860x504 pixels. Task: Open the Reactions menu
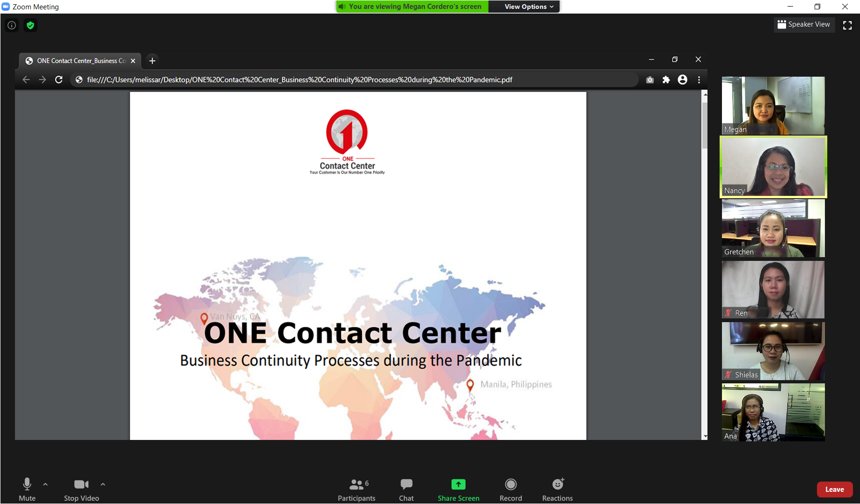coord(558,490)
